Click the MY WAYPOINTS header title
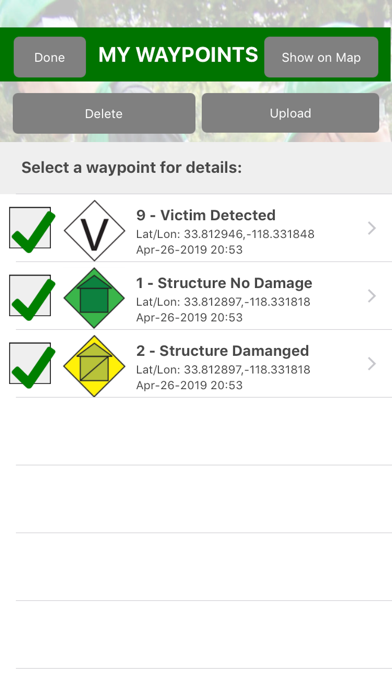This screenshot has height=696, width=392. click(x=178, y=55)
